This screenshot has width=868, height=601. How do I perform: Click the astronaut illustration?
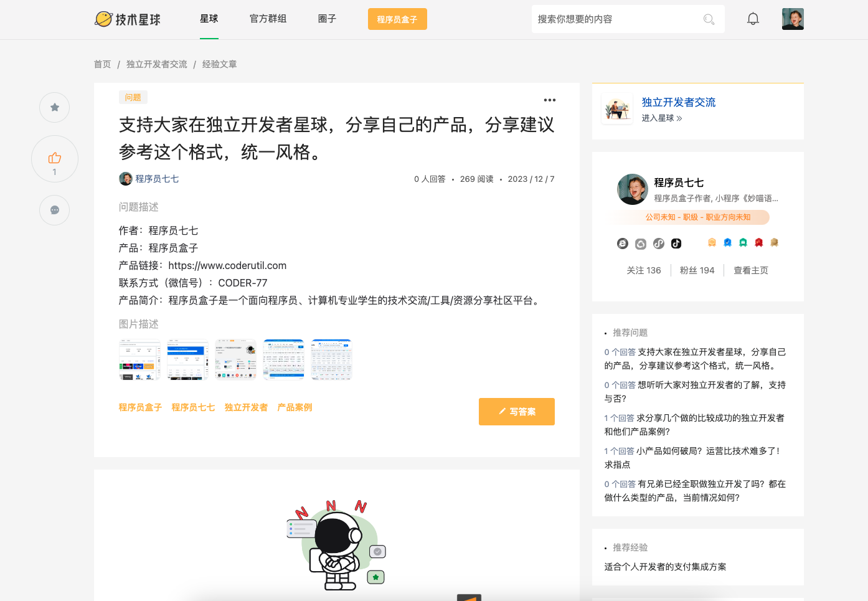click(x=337, y=545)
